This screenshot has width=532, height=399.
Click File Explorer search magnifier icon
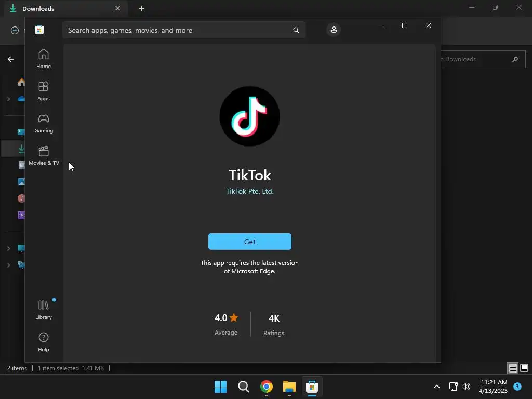coord(515,59)
